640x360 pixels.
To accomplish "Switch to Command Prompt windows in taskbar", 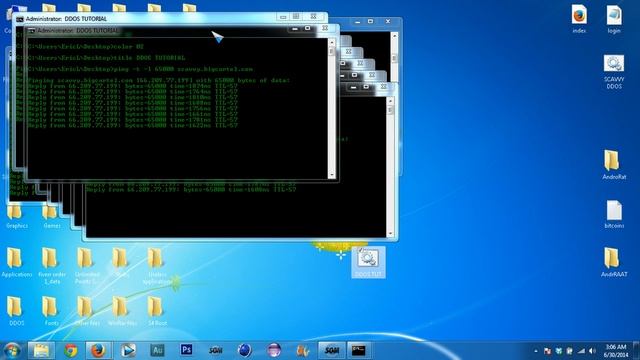I will tap(359, 350).
